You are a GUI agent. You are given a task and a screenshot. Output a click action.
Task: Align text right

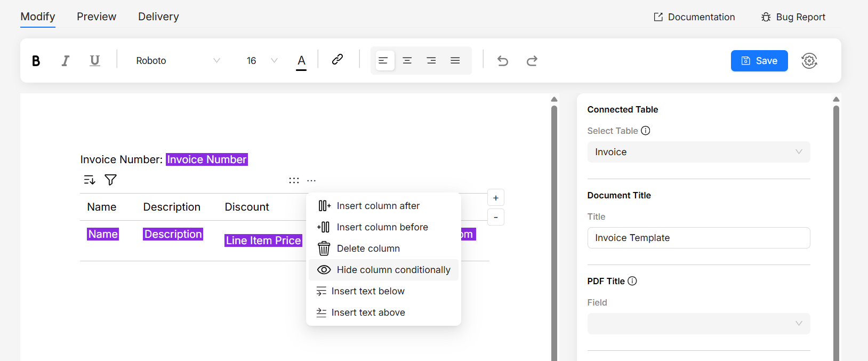click(431, 61)
